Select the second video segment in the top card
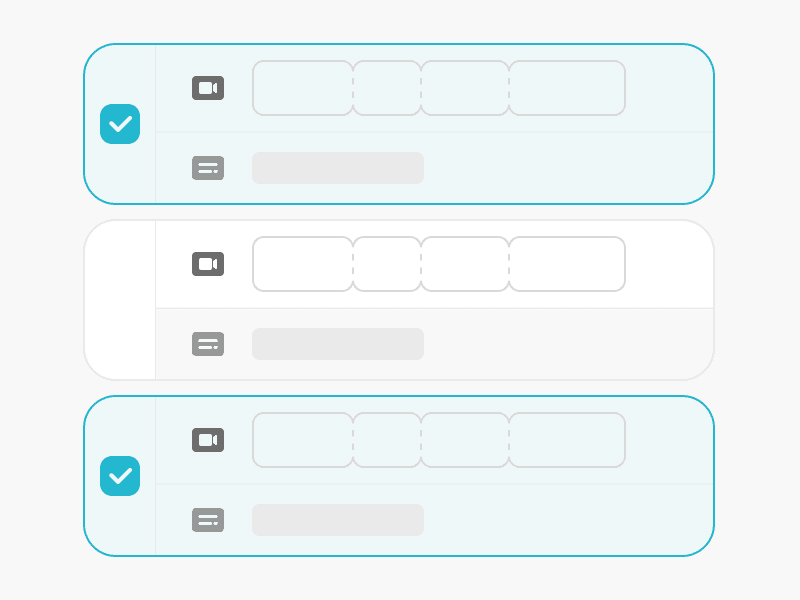The height and width of the screenshot is (600, 800). pyautogui.click(x=387, y=88)
